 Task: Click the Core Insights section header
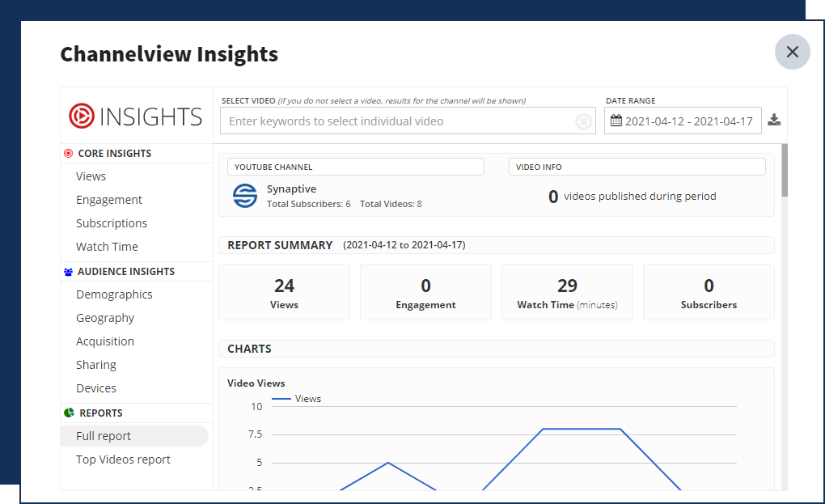click(x=137, y=153)
